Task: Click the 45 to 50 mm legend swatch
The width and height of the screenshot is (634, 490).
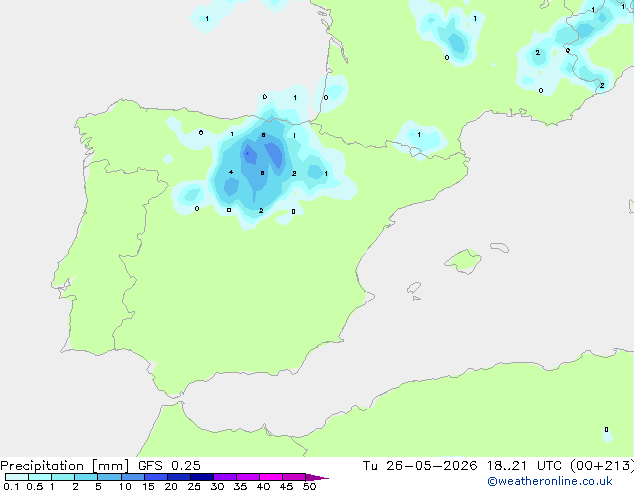Action: (x=294, y=477)
